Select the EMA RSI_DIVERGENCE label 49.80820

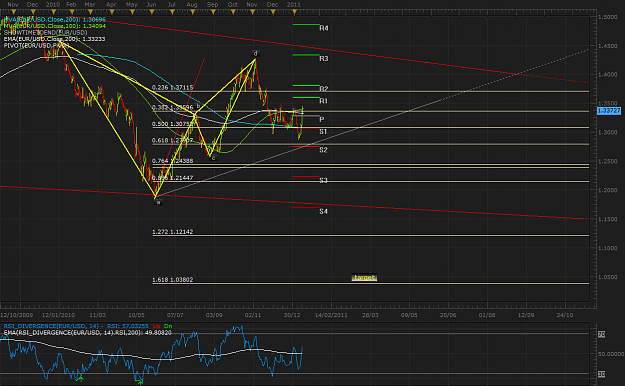[x=87, y=333]
